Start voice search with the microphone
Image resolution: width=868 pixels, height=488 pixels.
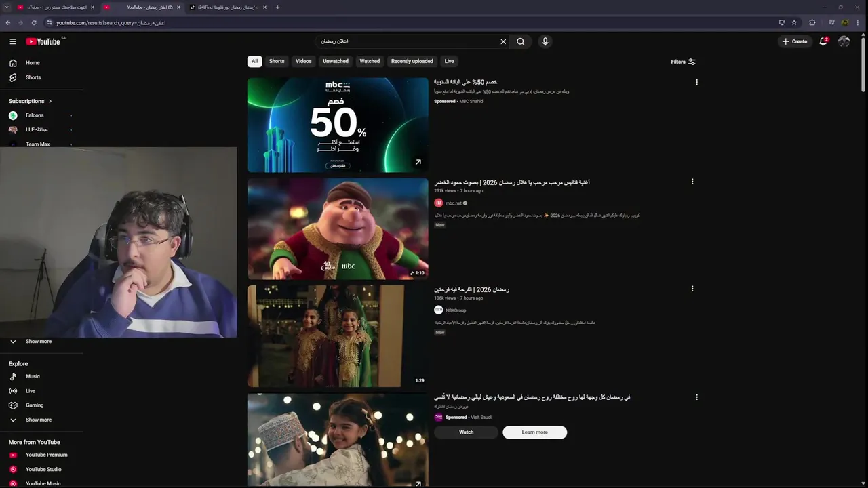[545, 41]
